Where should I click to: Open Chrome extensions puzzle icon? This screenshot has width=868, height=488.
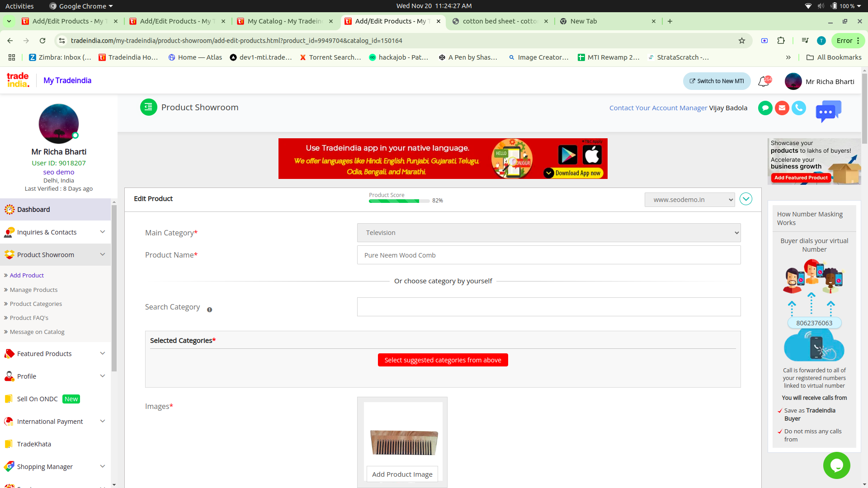click(x=781, y=41)
